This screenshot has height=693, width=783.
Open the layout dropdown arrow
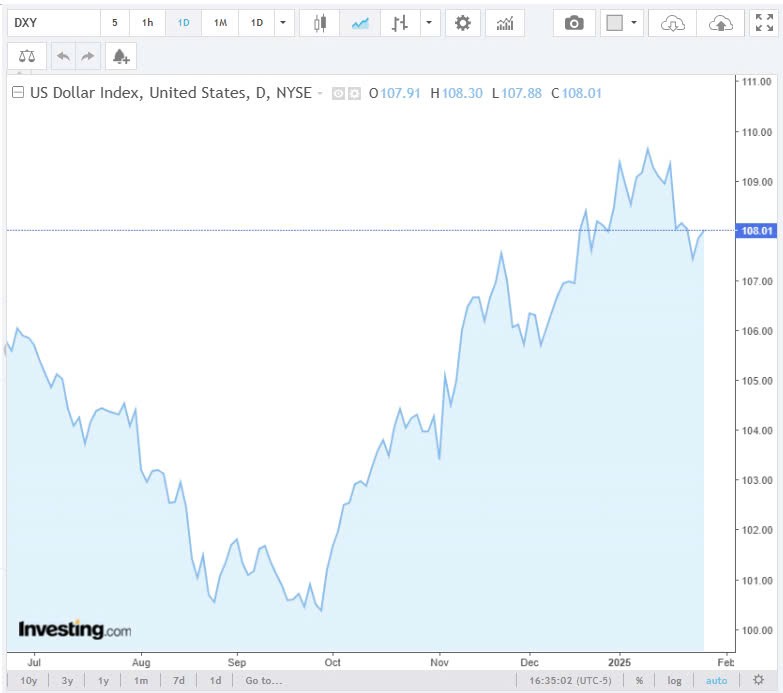click(634, 23)
